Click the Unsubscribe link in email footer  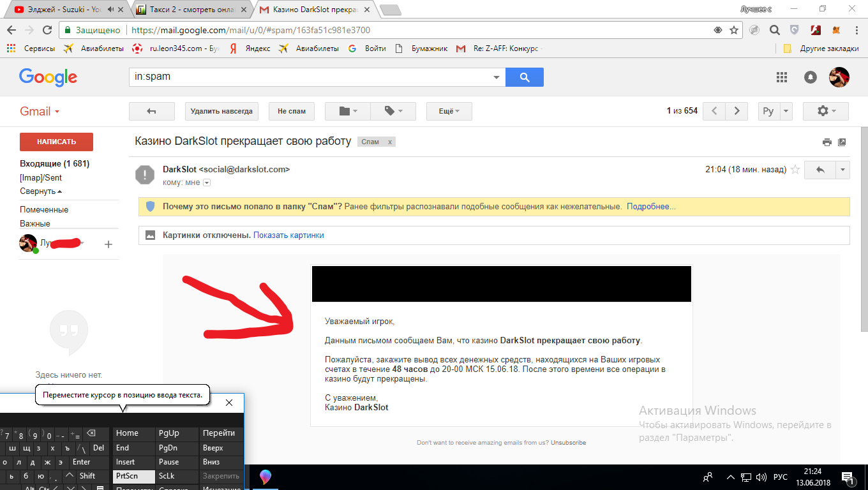click(569, 443)
